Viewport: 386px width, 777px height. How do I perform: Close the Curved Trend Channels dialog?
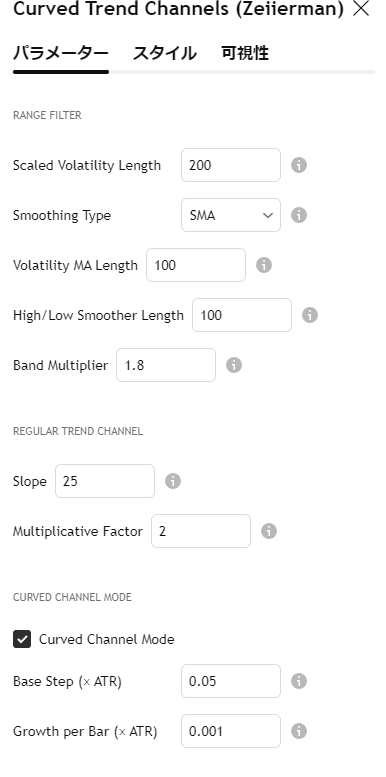click(361, 8)
